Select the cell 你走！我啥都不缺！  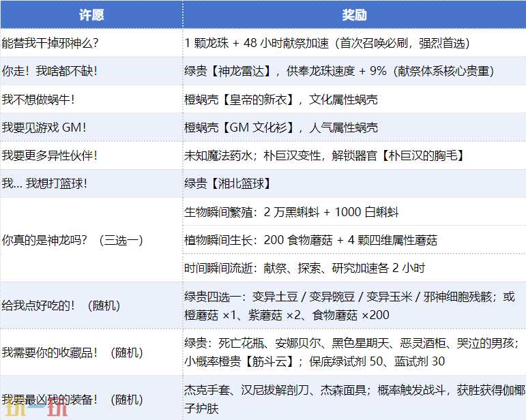coord(91,71)
